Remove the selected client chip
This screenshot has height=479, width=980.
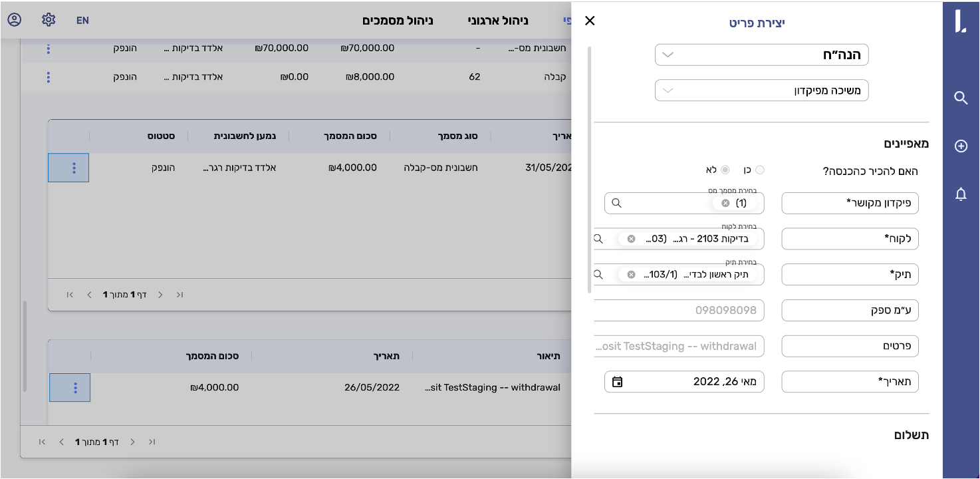tap(631, 239)
